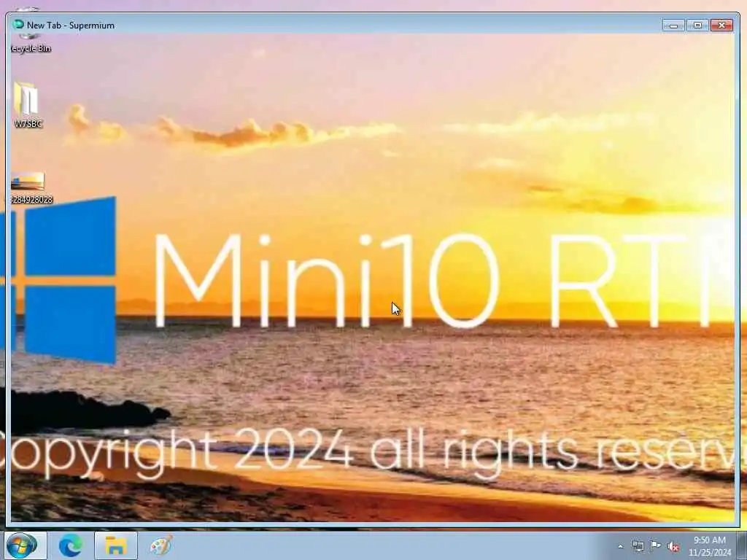Show hidden tray icons arrow
The image size is (747, 560).
point(620,546)
